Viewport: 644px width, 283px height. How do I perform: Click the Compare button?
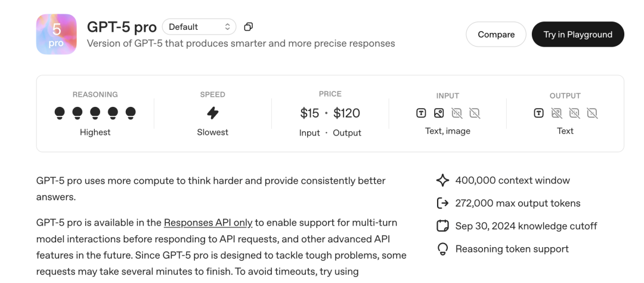coord(496,35)
